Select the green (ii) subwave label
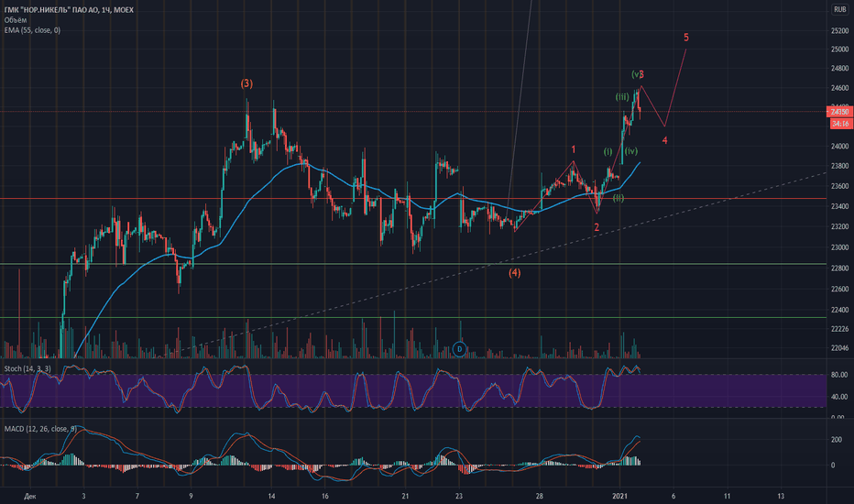 pos(619,198)
